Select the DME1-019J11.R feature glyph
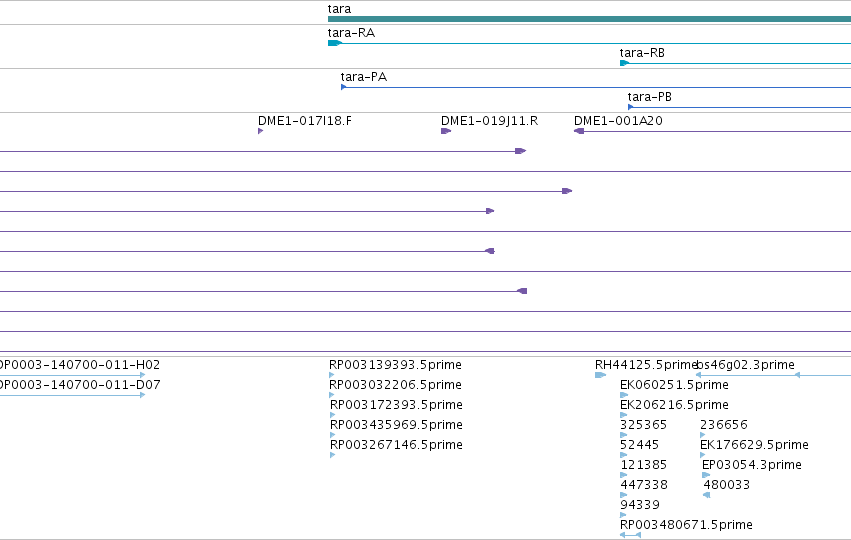The image size is (851, 540). [446, 131]
